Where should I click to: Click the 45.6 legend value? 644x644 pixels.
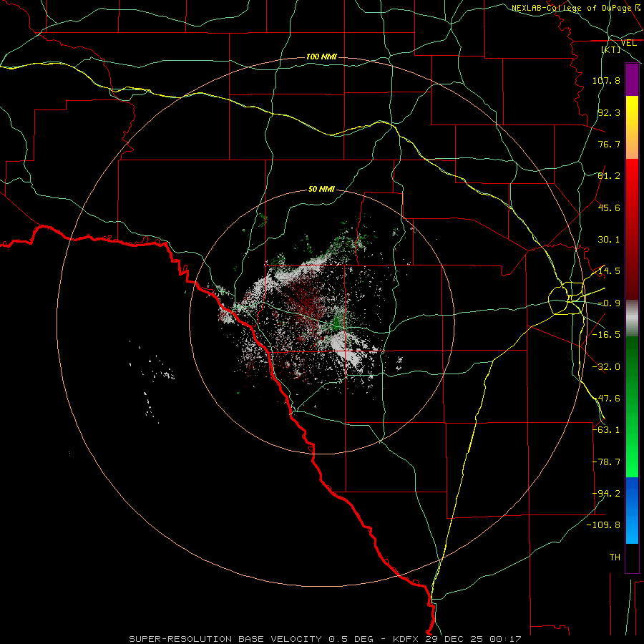point(609,208)
